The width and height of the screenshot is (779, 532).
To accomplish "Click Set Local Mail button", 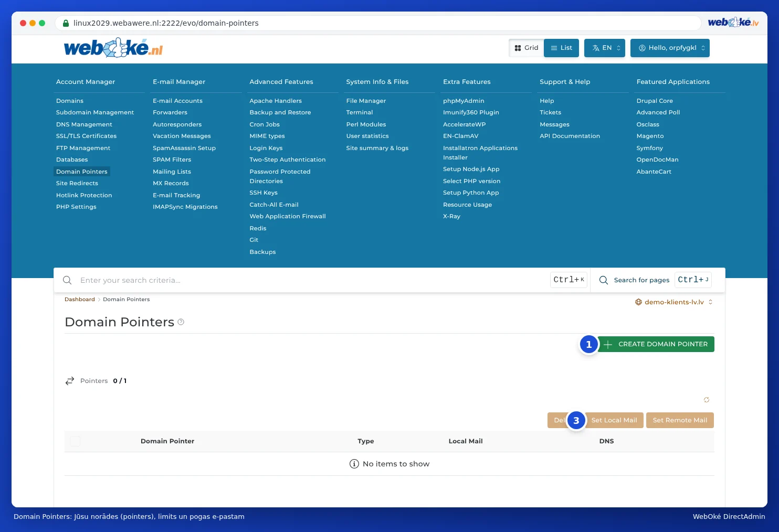I will click(x=614, y=420).
